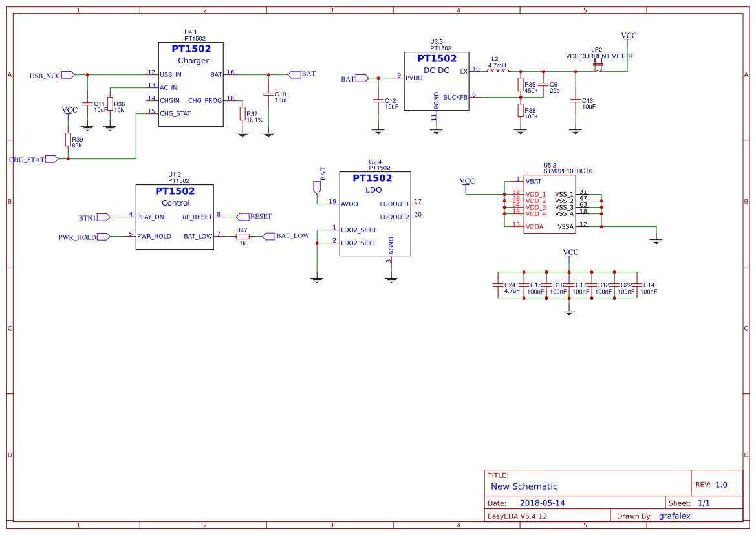Viewport: 756px width, 535px height.
Task: Select the PT1502 DC-DC block U3.3
Action: click(x=437, y=81)
